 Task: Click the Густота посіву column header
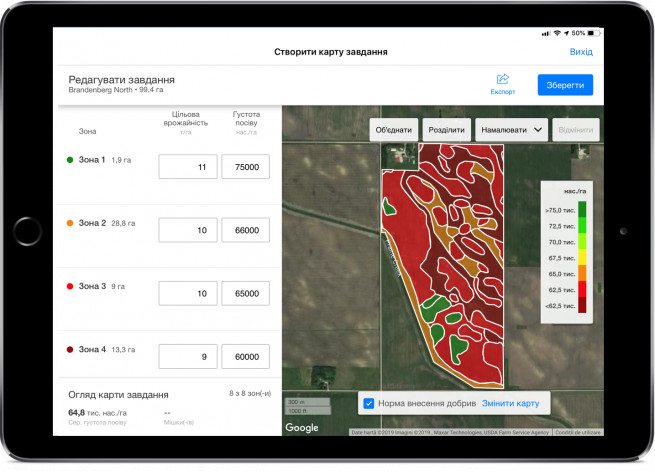(x=246, y=119)
